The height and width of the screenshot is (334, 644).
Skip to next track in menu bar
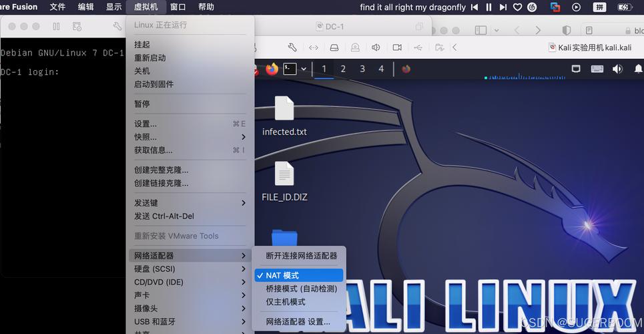click(x=503, y=7)
